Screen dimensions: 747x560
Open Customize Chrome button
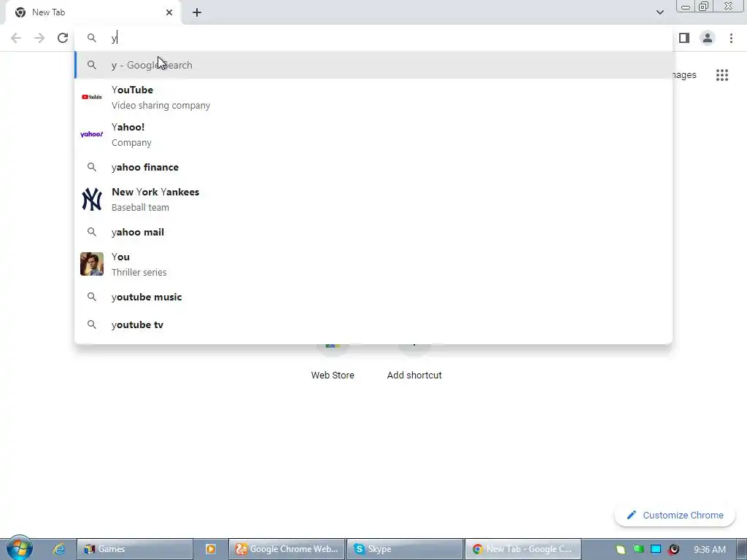click(x=675, y=515)
